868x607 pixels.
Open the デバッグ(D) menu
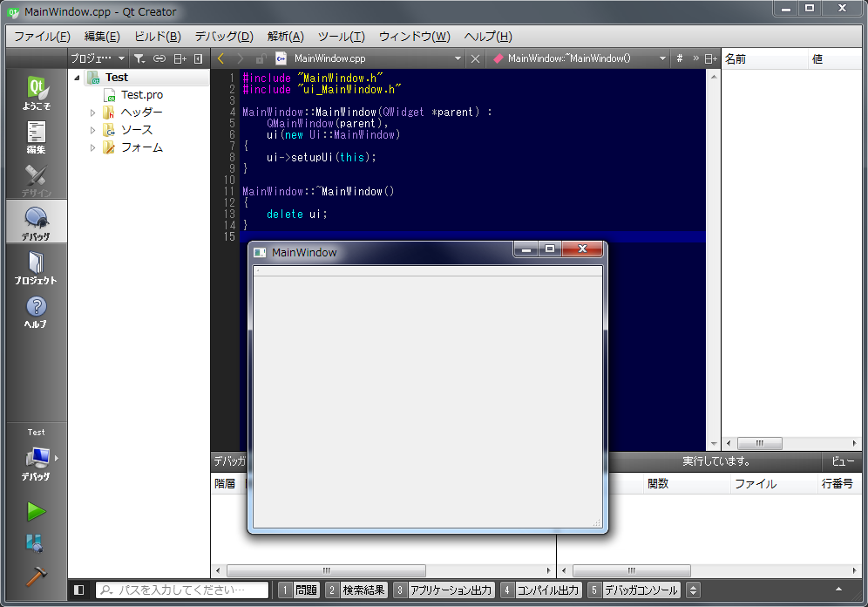coord(224,37)
